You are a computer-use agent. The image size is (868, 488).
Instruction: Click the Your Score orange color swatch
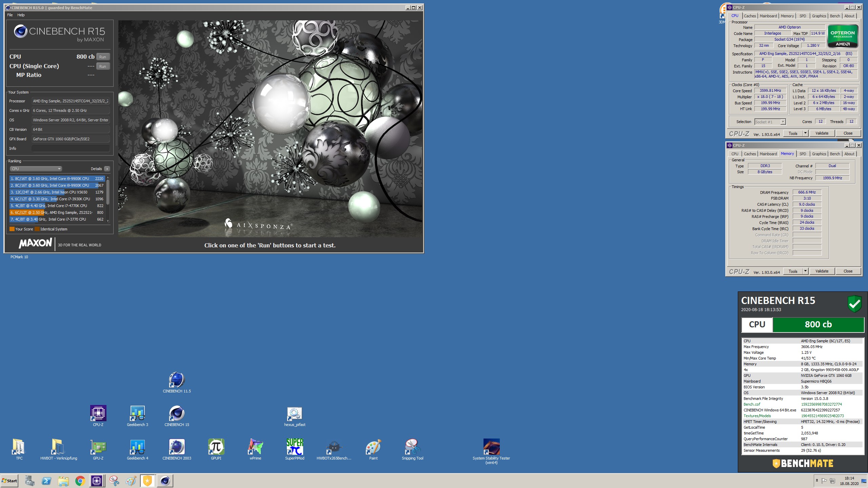[12, 229]
